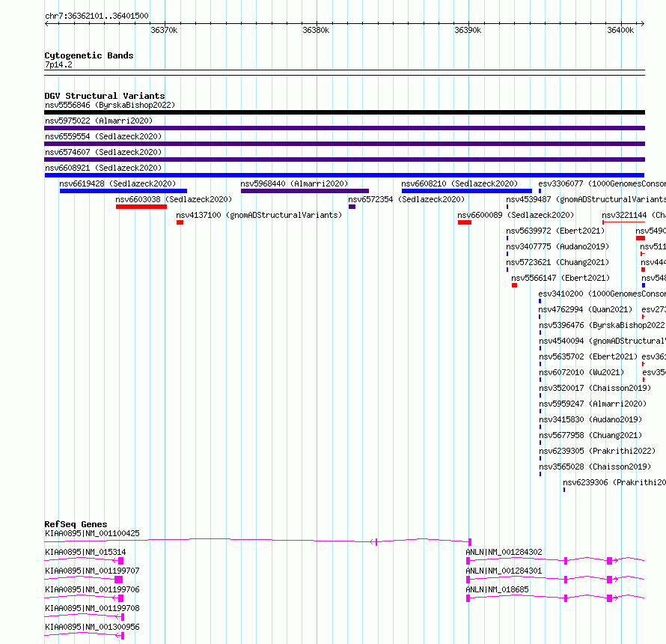This screenshot has width=666, height=644.
Task: Click the blue nsv6619428 variant bar
Action: tap(123, 191)
